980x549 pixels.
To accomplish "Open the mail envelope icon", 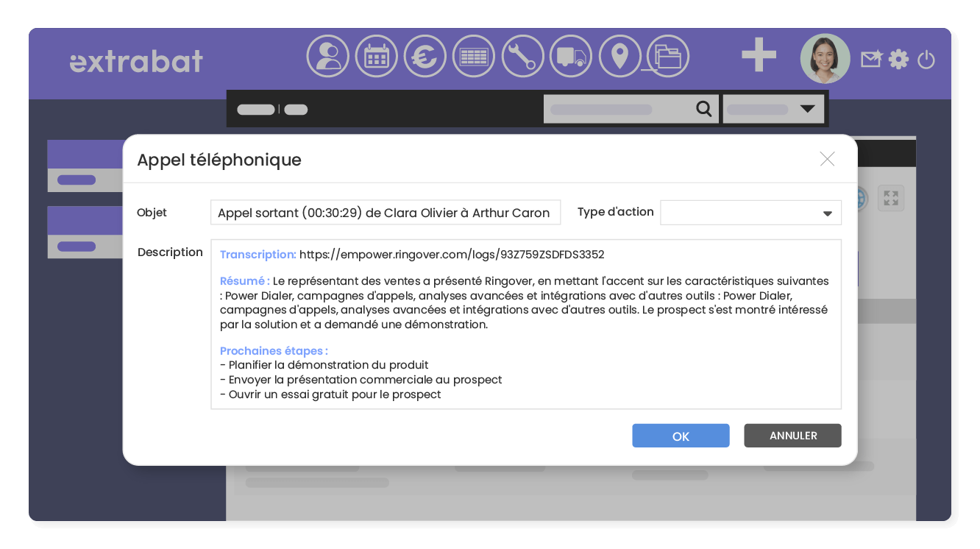I will (871, 59).
